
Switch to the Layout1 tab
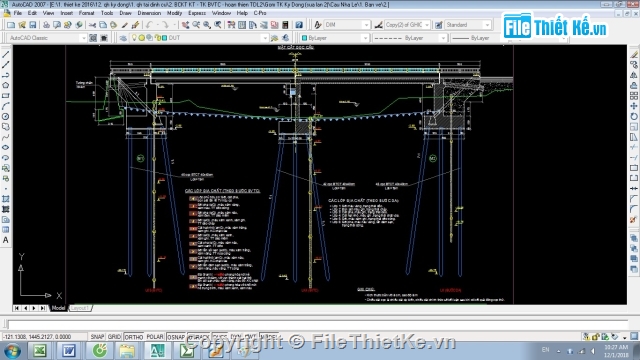pos(80,308)
